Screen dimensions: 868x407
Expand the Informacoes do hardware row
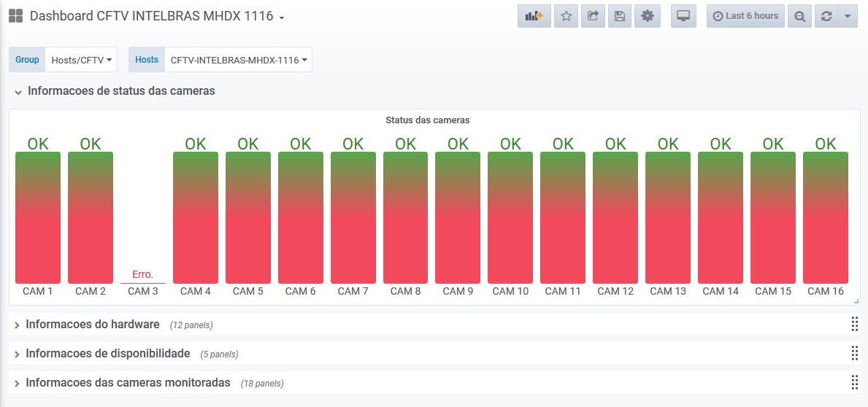[x=93, y=324]
